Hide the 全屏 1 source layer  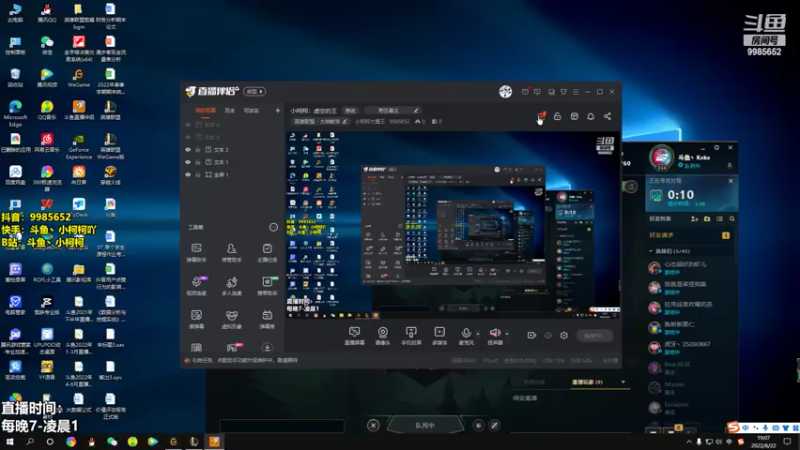(188, 174)
